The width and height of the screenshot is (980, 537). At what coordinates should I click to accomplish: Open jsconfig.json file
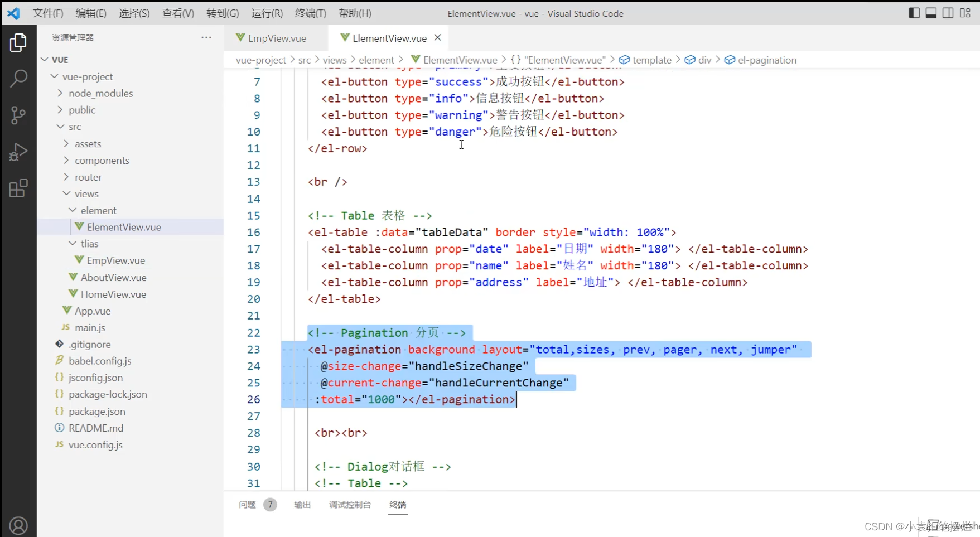(x=131, y=378)
